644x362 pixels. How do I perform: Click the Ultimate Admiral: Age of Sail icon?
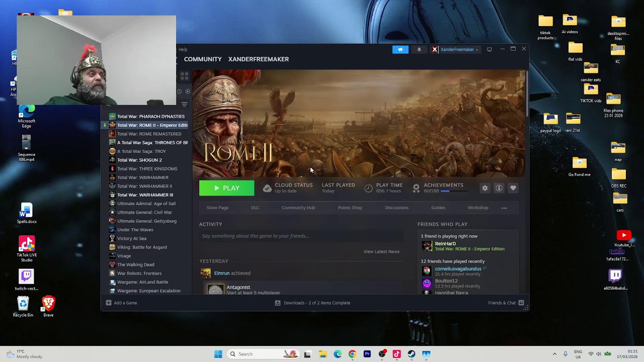[x=112, y=204]
